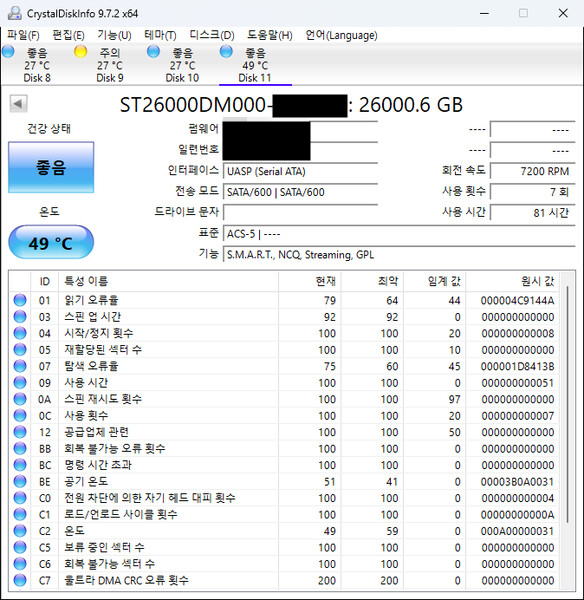584x600 pixels.
Task: Click the 좋음 health status button
Action: (x=51, y=167)
